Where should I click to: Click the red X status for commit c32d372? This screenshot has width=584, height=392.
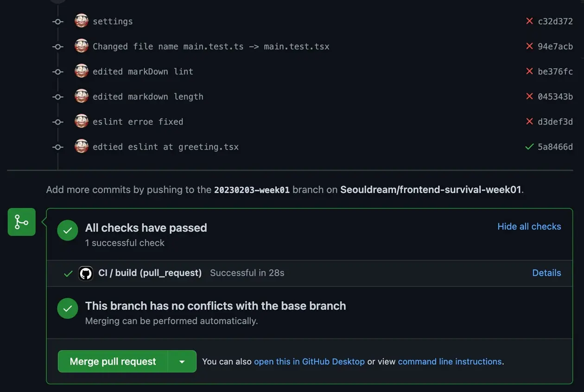[529, 21]
